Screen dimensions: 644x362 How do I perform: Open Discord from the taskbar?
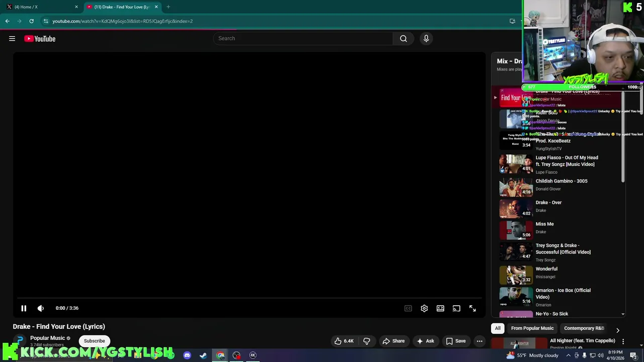[x=187, y=355]
